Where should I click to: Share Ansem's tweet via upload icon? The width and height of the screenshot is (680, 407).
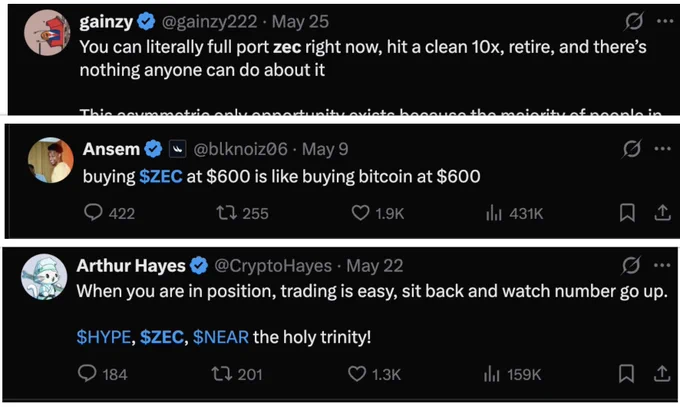[x=663, y=213]
